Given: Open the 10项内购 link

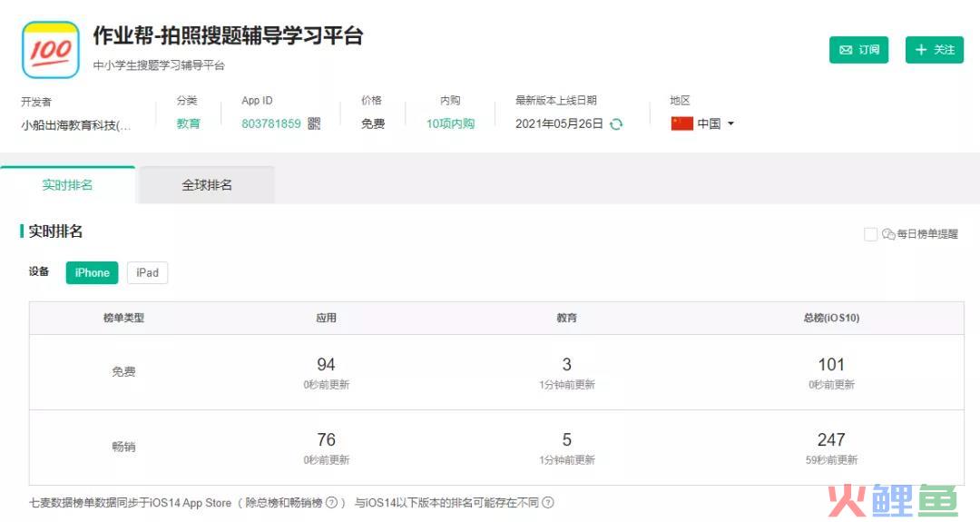Looking at the screenshot, I should (x=450, y=123).
